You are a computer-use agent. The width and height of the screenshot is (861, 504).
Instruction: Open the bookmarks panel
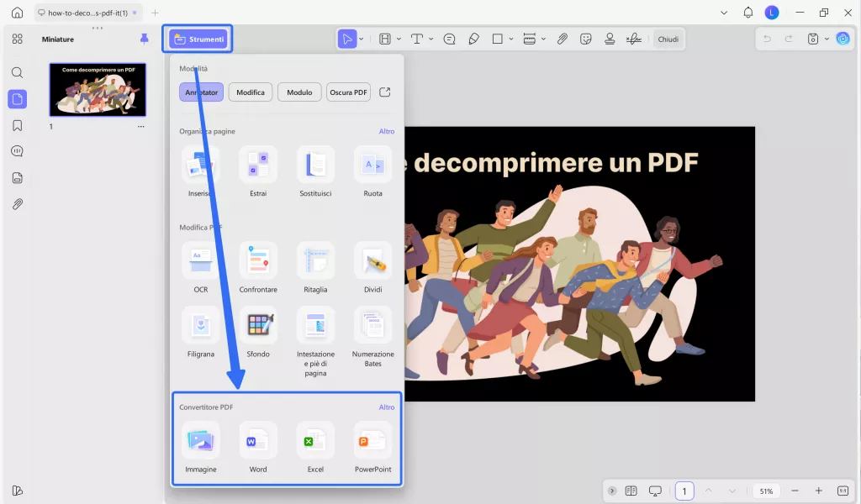tap(18, 126)
